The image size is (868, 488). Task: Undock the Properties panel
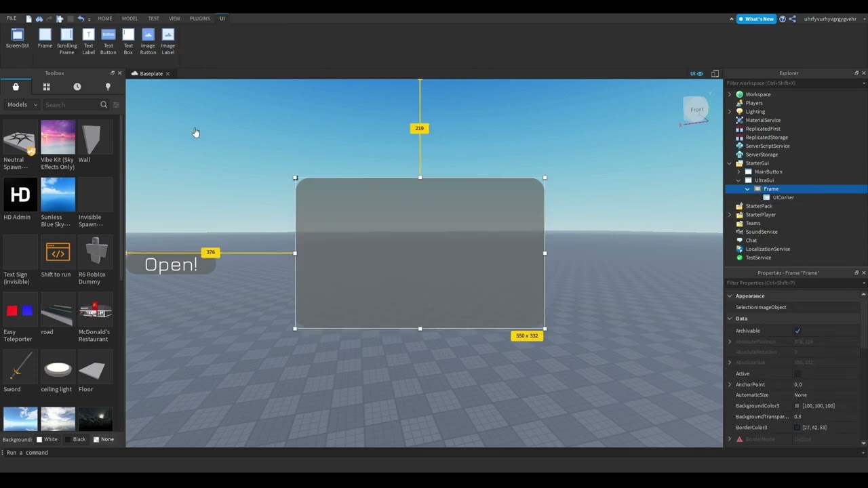pos(856,272)
